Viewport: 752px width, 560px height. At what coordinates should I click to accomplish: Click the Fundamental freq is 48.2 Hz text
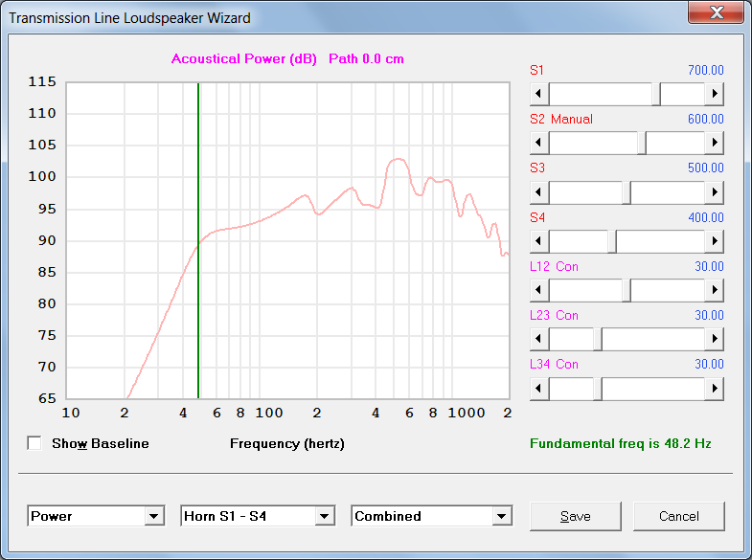pos(620,443)
